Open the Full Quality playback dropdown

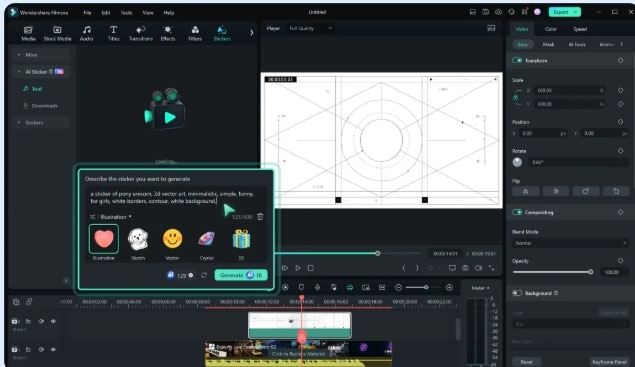click(311, 28)
